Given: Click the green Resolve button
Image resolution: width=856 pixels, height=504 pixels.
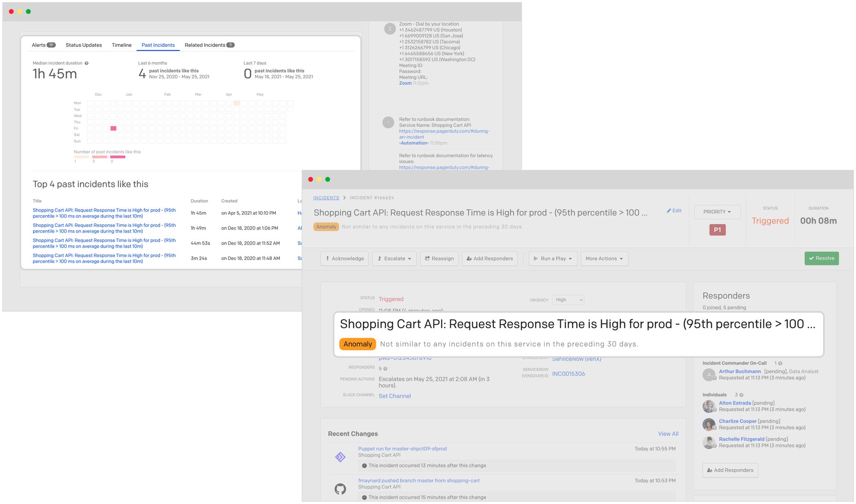Looking at the screenshot, I should (x=822, y=258).
